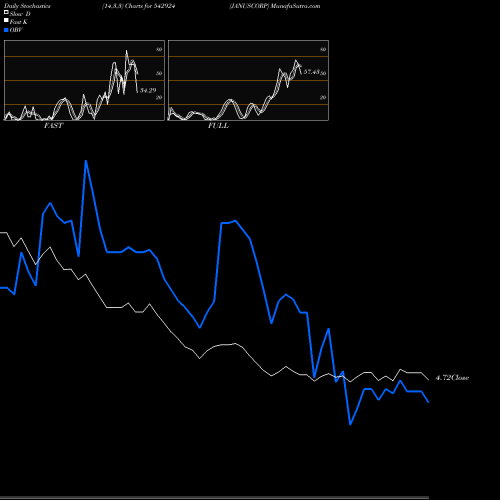The image size is (500, 500).
Task: Click the 'Slow D' legend label
Action: [x=20, y=14]
